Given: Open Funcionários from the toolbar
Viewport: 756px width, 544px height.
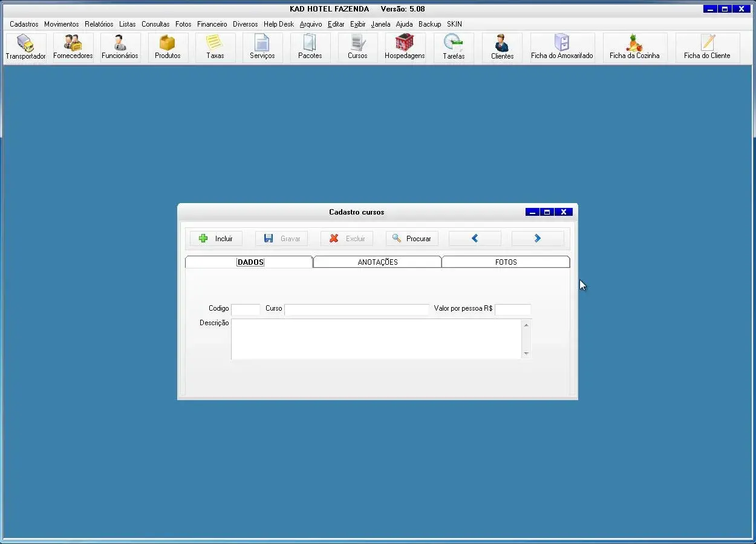Looking at the screenshot, I should coord(120,47).
